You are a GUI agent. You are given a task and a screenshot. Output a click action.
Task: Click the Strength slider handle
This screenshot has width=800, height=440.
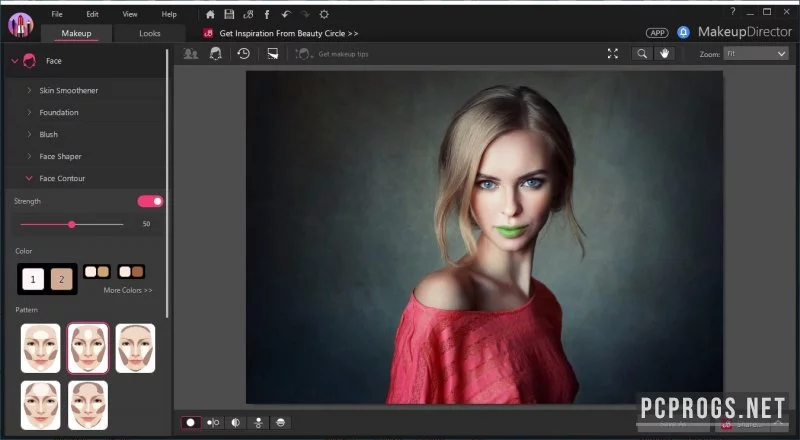coord(72,224)
